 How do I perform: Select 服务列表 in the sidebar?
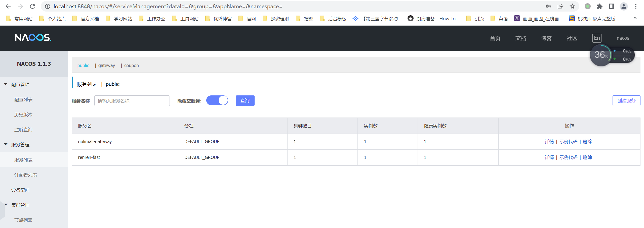[x=23, y=160]
